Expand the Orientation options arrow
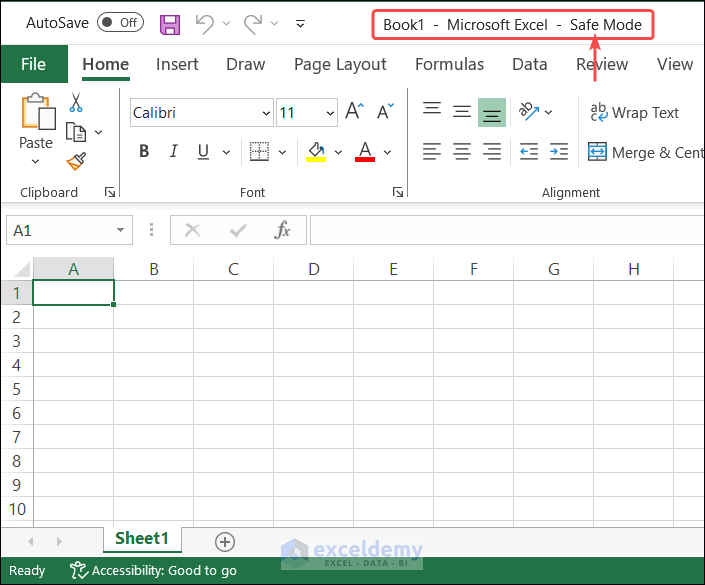The height and width of the screenshot is (585, 705). coord(549,112)
